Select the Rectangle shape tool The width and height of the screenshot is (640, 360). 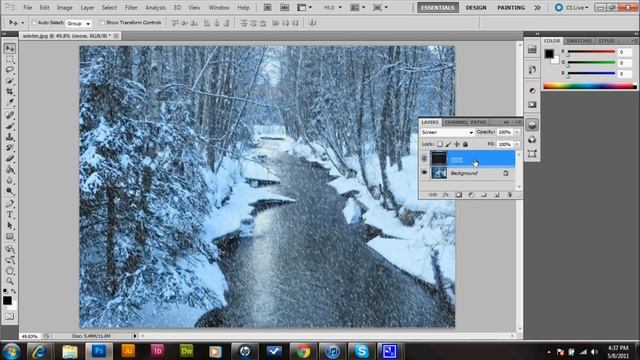10,236
